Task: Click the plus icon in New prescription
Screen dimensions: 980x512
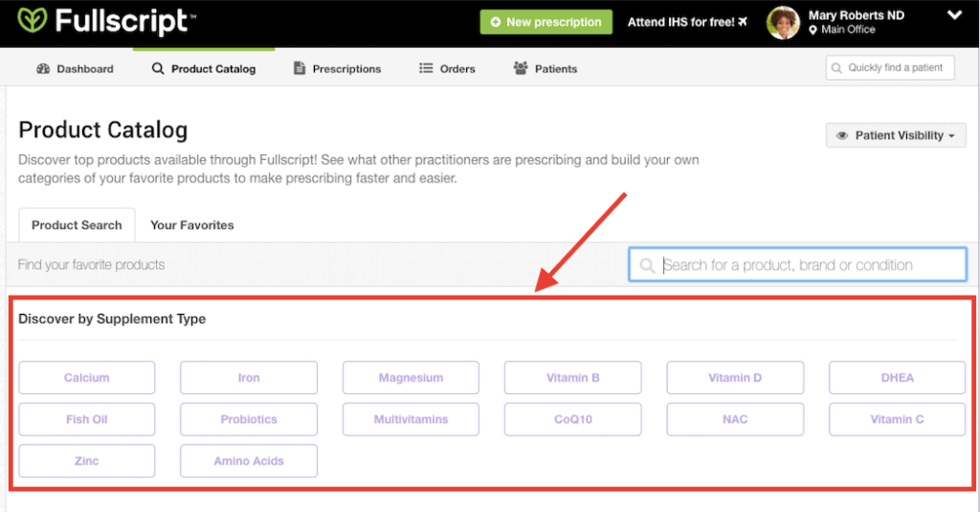Action: (x=496, y=23)
